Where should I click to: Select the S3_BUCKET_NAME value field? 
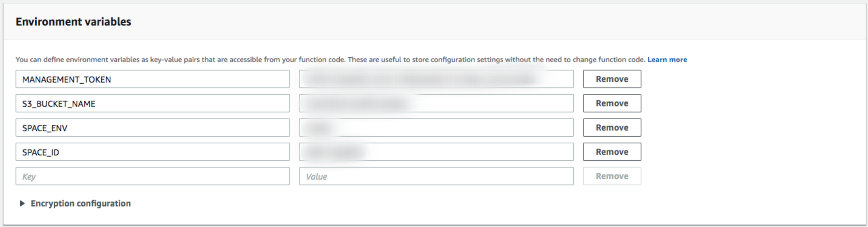pos(436,103)
